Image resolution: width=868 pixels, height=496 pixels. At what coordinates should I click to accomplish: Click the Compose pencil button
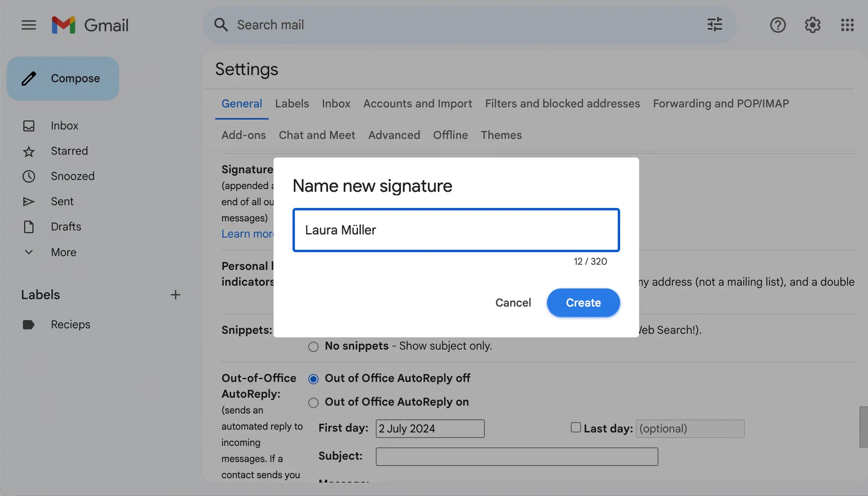coord(63,78)
